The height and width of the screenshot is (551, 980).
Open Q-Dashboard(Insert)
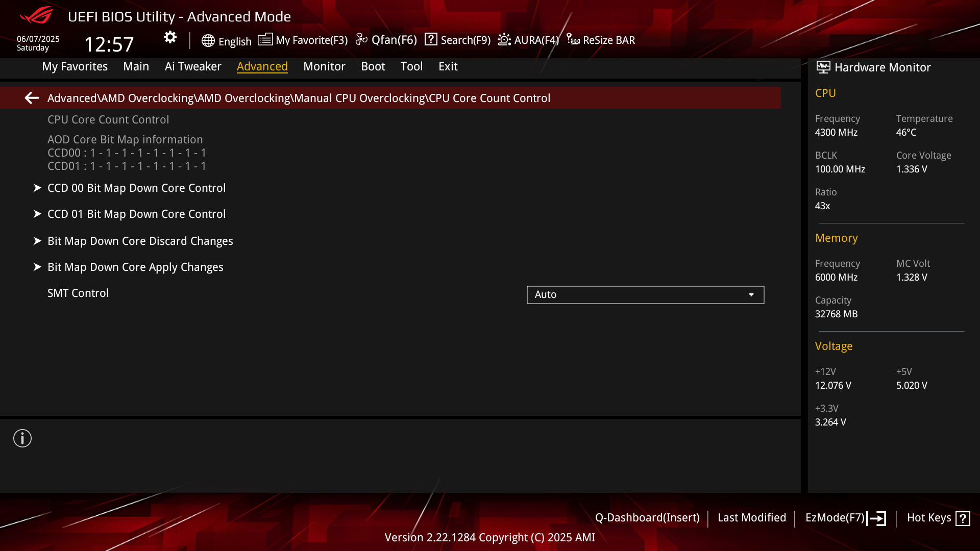click(647, 517)
